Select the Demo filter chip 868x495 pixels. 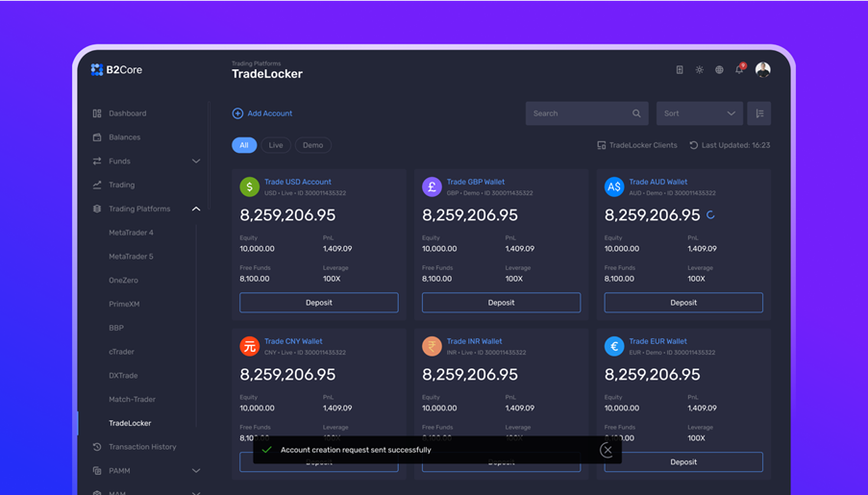tap(312, 145)
